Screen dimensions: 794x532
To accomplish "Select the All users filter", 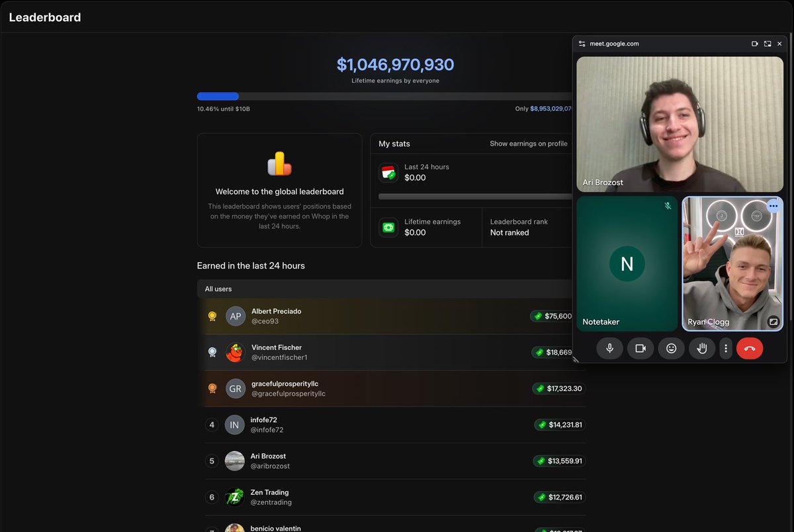I will (x=218, y=289).
